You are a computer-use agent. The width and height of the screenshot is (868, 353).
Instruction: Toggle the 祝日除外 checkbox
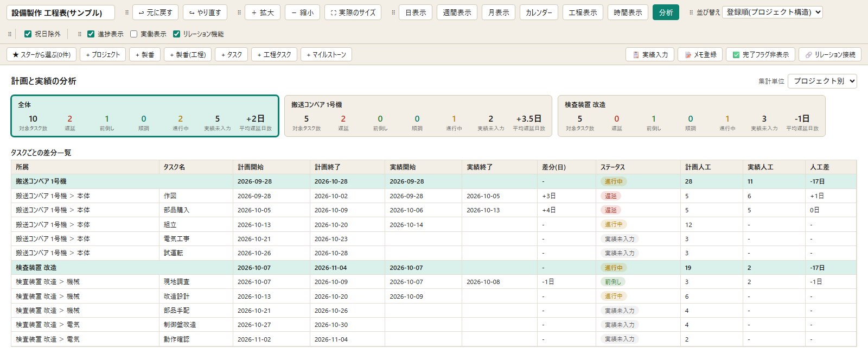click(x=28, y=34)
